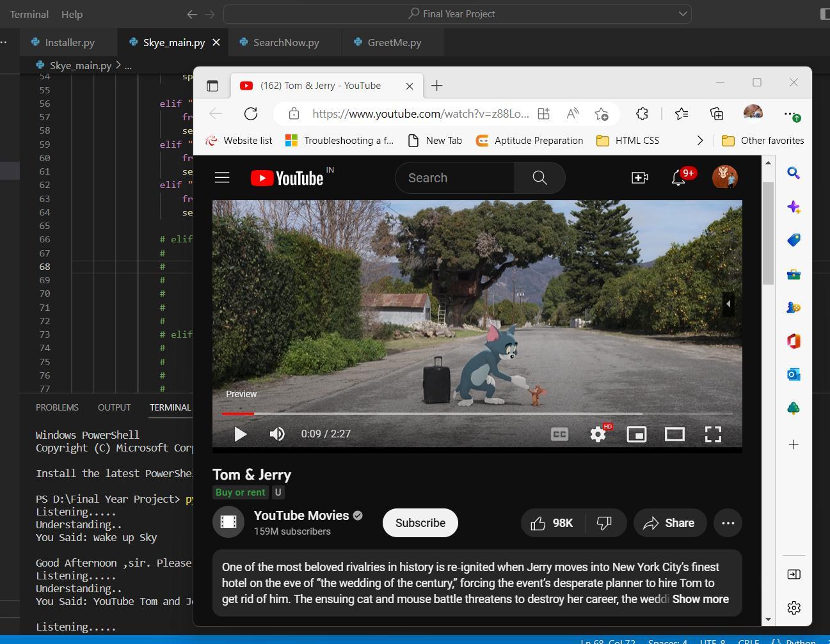Play the Tom & Jerry video
Image resolution: width=830 pixels, height=644 pixels.
pos(241,434)
